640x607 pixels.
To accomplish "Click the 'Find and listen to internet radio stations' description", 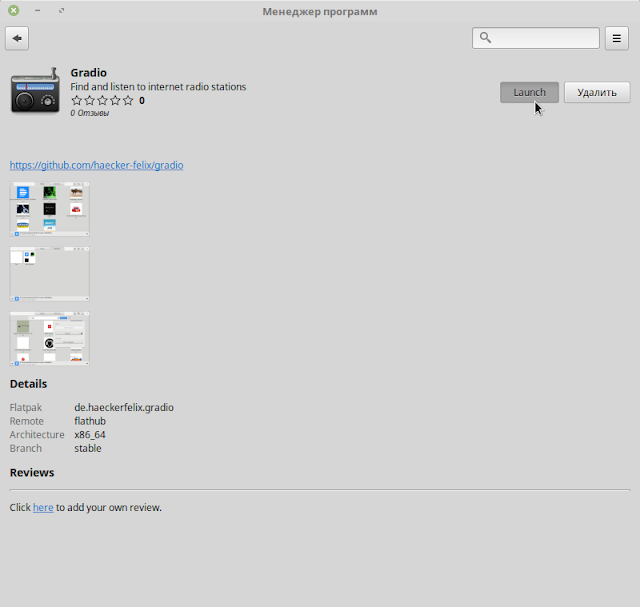I will pos(158,87).
